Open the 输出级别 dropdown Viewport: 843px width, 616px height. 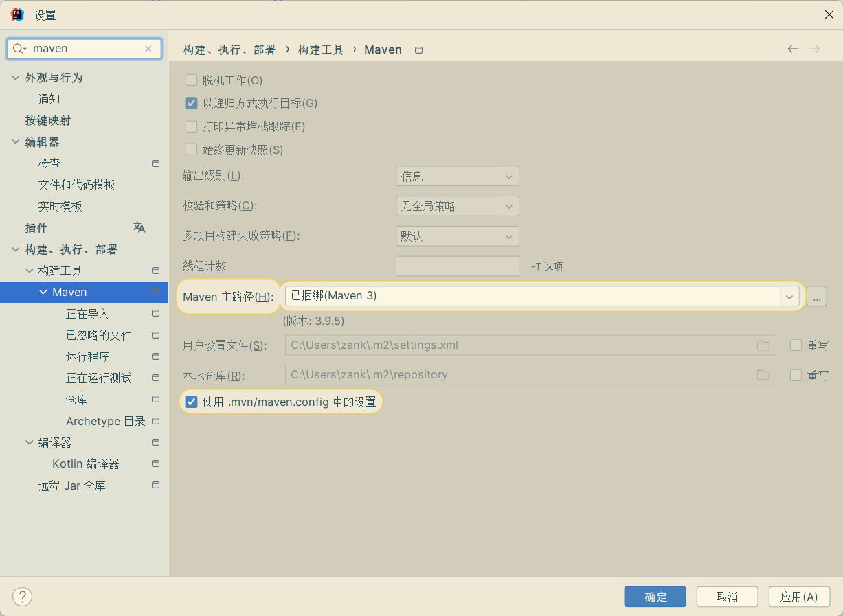click(457, 176)
